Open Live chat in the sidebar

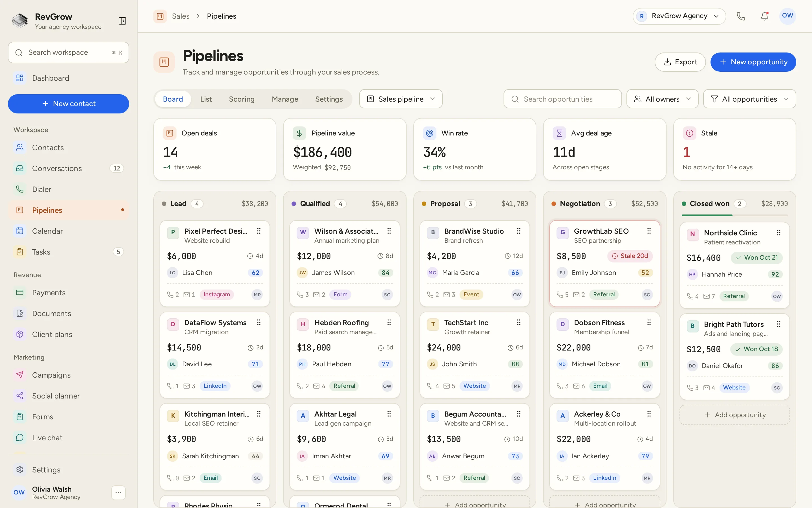[69, 437]
